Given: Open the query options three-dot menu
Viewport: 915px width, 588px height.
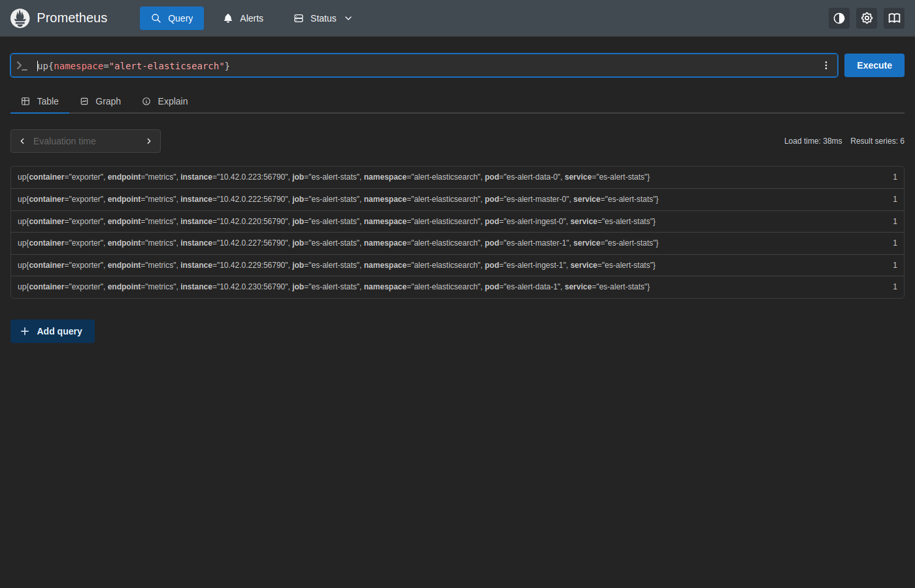Looking at the screenshot, I should (826, 65).
